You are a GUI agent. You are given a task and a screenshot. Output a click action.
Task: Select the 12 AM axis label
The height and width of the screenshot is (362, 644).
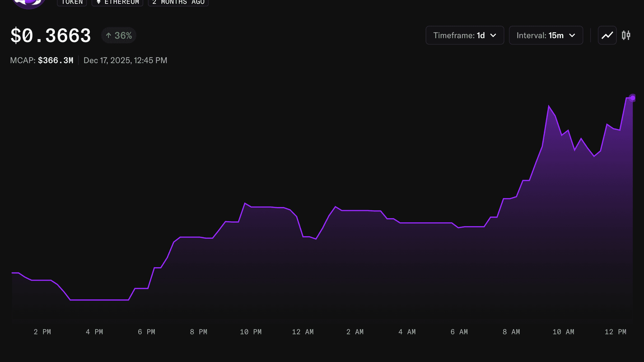(x=303, y=332)
